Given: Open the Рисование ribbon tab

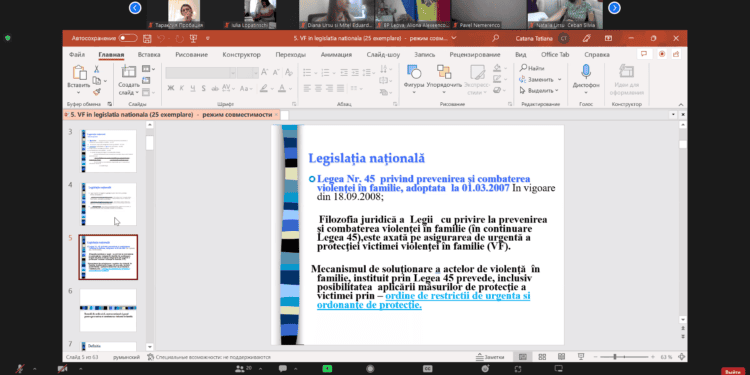Looking at the screenshot, I should [191, 55].
